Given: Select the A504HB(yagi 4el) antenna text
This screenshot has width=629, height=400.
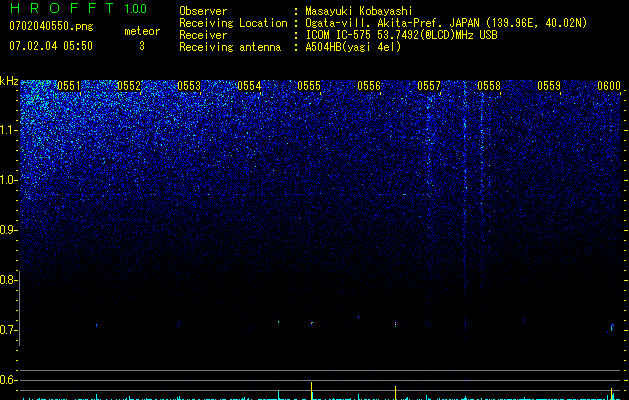Looking at the screenshot, I should pos(353,47).
